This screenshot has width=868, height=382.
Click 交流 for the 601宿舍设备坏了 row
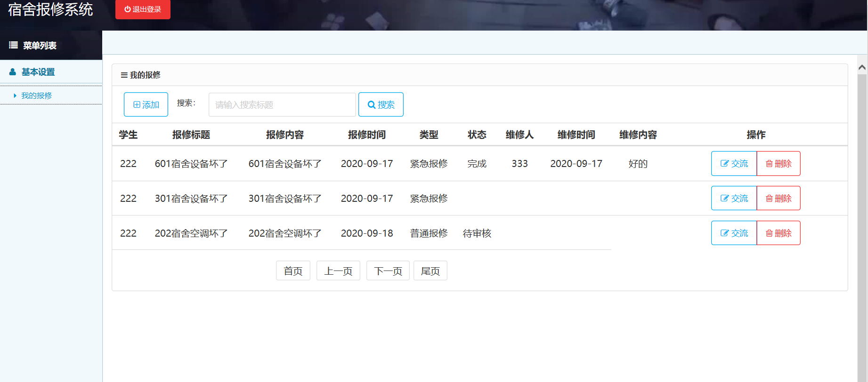pyautogui.click(x=734, y=163)
